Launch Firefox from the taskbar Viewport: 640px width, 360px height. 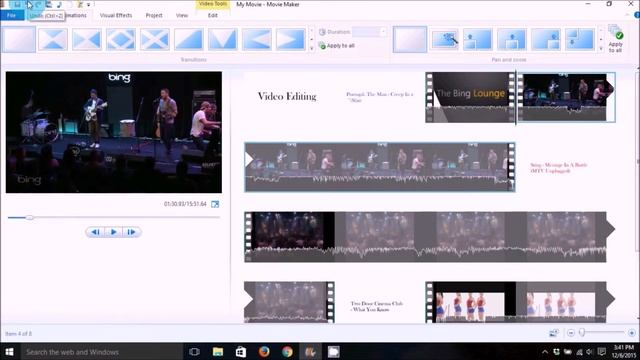coord(264,352)
